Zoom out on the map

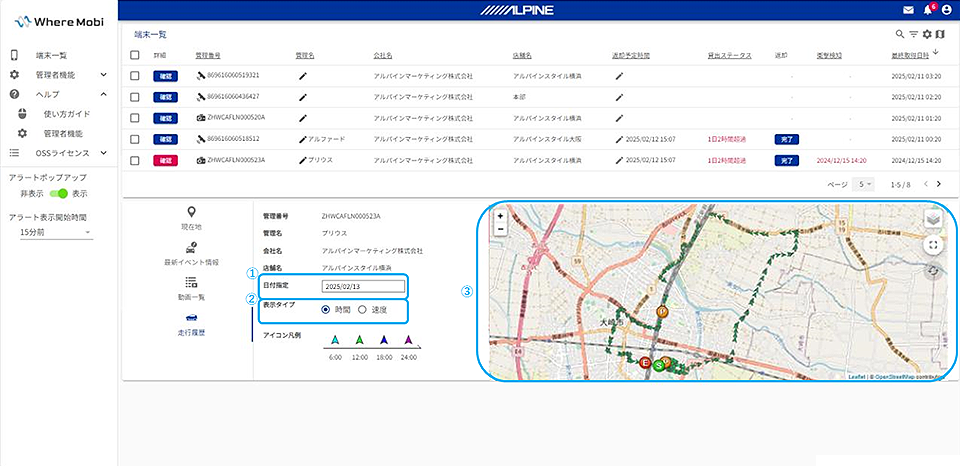pos(500,228)
